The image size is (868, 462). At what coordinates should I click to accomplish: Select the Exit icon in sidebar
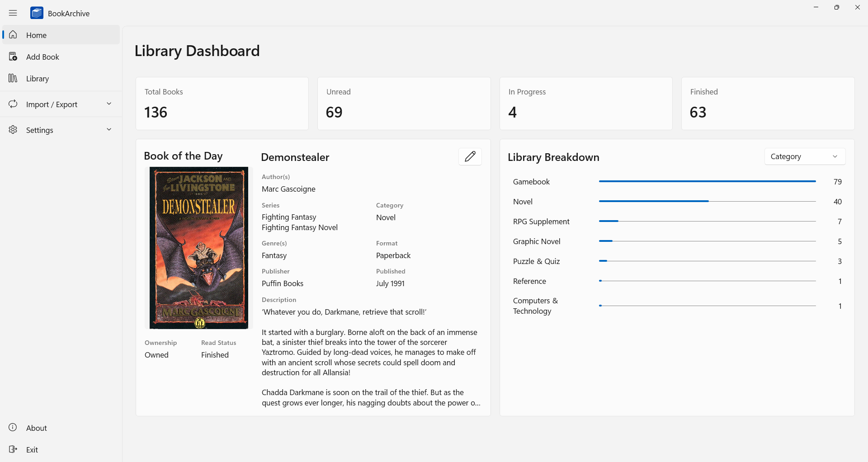tap(13, 449)
